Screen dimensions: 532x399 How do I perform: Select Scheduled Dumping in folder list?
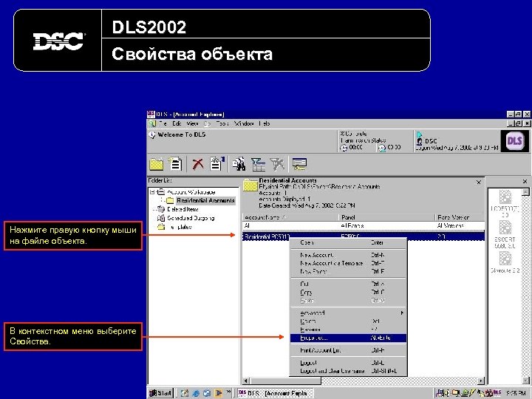(x=191, y=218)
